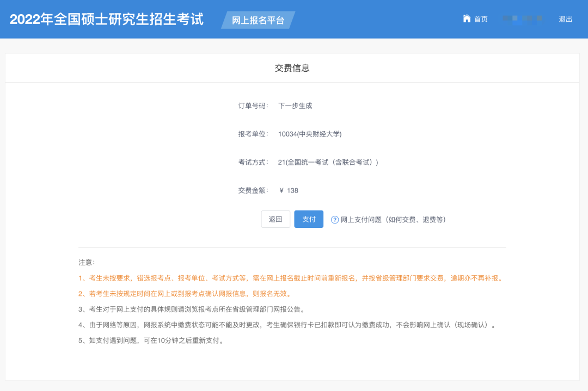Click orange note 2 about 报名无效
The width and height of the screenshot is (588, 391).
(x=186, y=294)
